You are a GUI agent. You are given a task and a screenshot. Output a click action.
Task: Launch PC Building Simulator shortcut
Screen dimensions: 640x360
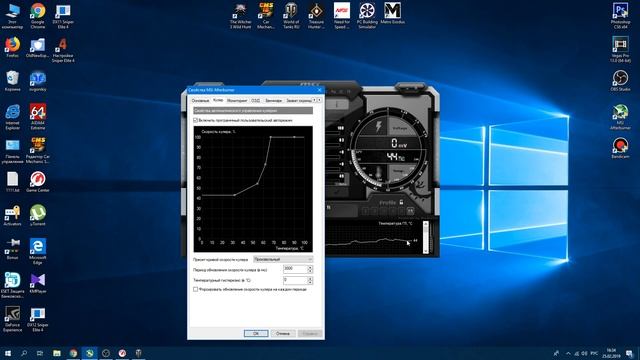point(367,16)
